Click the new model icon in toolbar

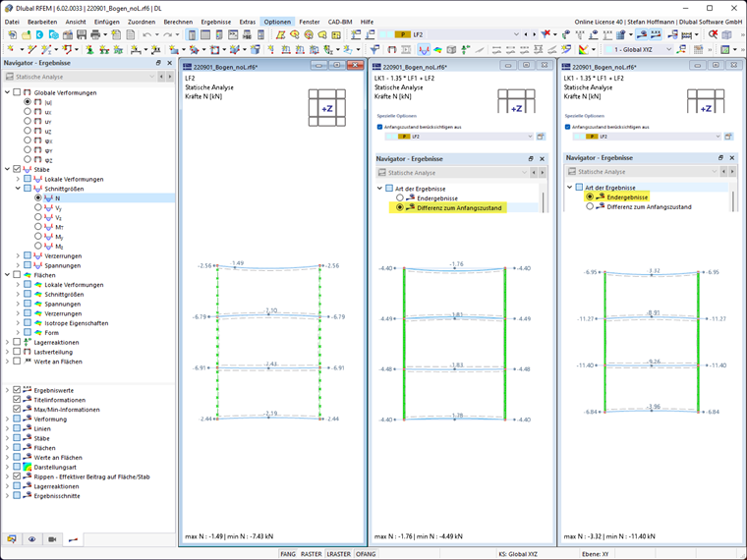(x=13, y=34)
